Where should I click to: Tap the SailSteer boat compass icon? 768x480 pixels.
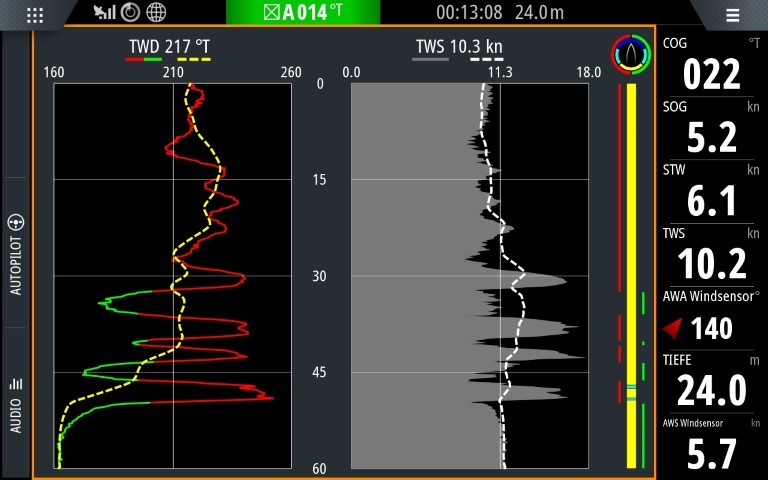(630, 55)
